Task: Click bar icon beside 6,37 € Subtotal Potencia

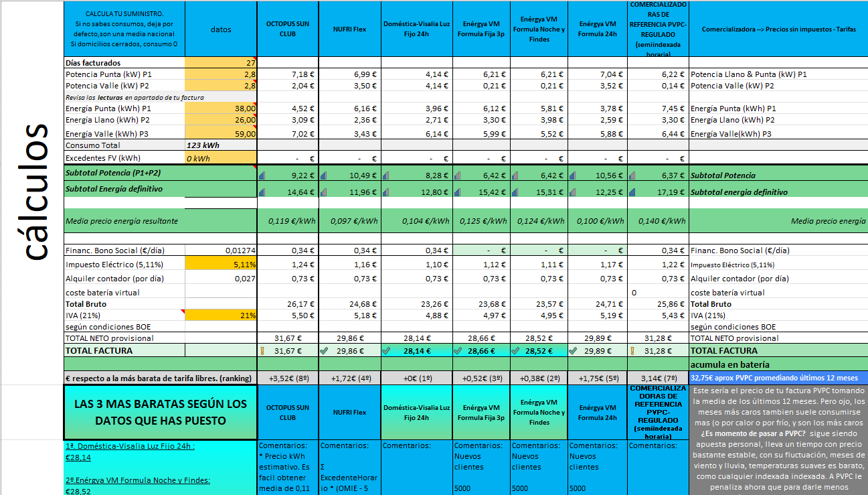Action: coord(632,175)
